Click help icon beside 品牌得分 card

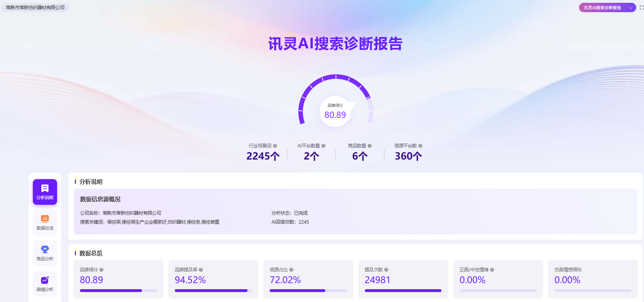(x=102, y=270)
